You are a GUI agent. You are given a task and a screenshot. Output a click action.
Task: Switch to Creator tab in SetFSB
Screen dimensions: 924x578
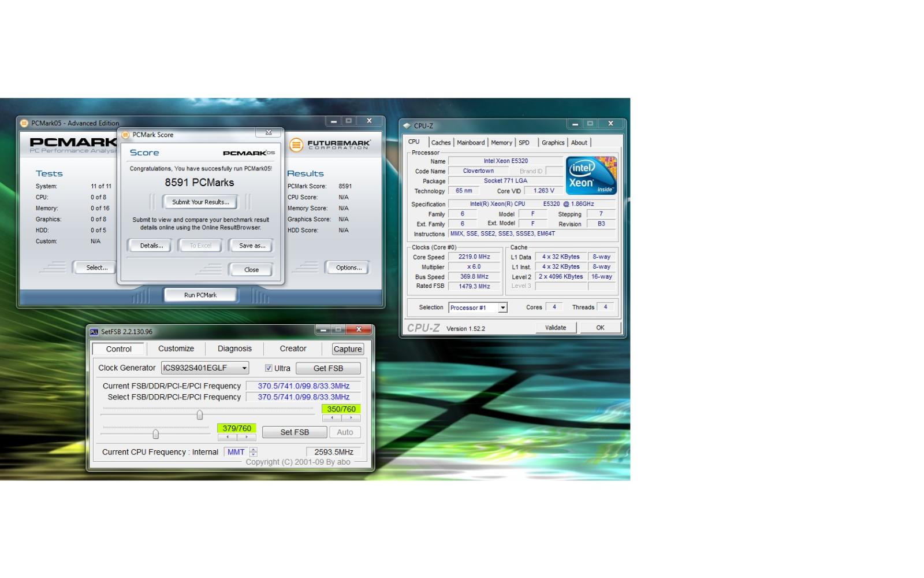[293, 349]
